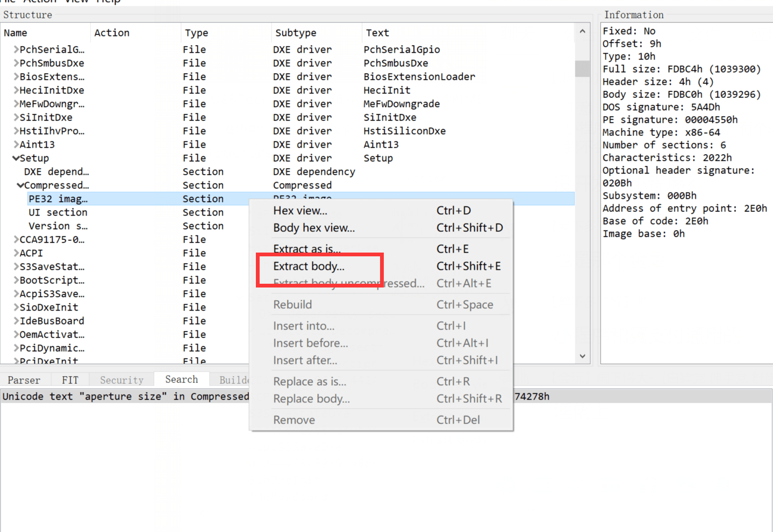Switch to the Security tab

tap(121, 380)
